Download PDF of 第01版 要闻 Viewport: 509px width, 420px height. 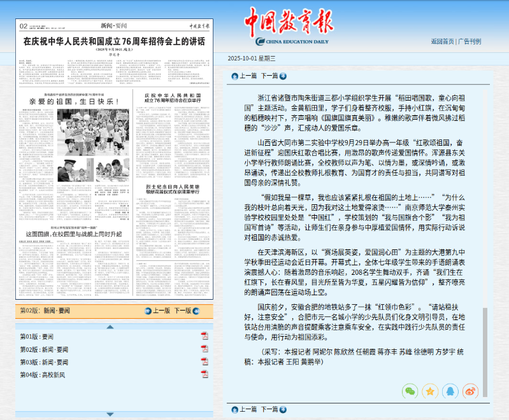pos(204,336)
